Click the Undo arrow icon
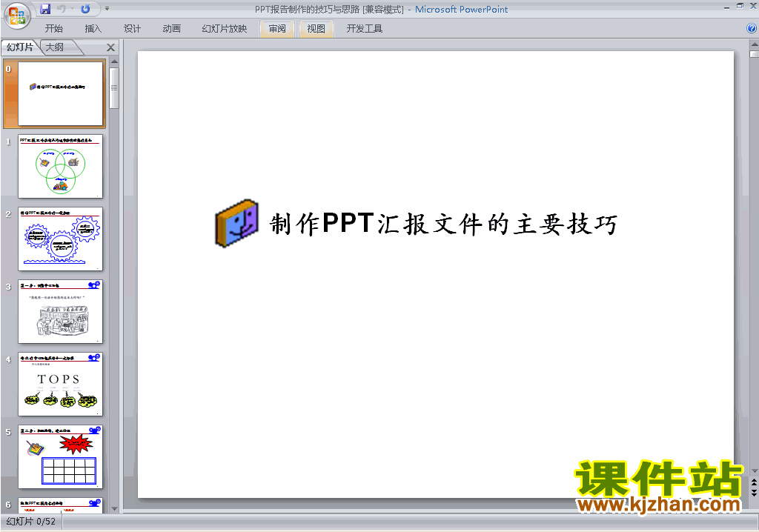 62,9
